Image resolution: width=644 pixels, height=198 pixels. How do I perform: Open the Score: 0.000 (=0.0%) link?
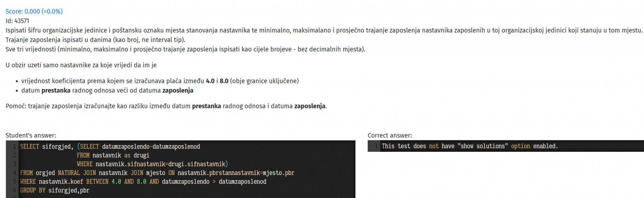pyautogui.click(x=34, y=11)
